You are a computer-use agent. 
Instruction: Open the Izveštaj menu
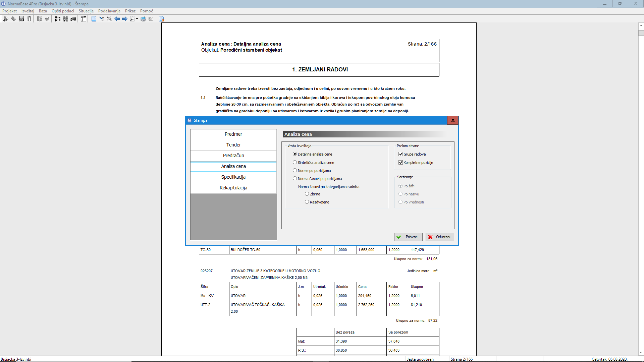[x=28, y=11]
